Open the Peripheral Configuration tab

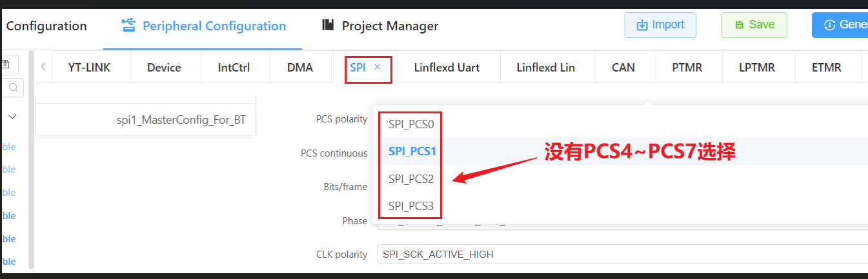(203, 26)
